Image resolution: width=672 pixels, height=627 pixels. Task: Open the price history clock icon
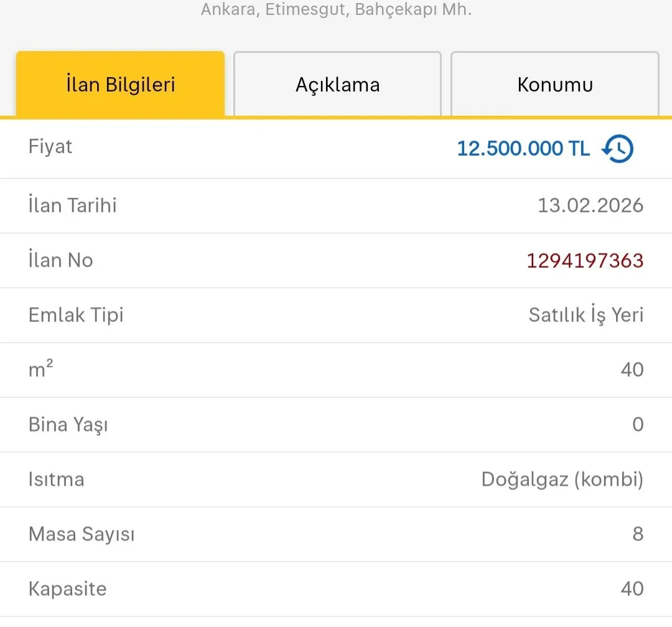tap(617, 149)
